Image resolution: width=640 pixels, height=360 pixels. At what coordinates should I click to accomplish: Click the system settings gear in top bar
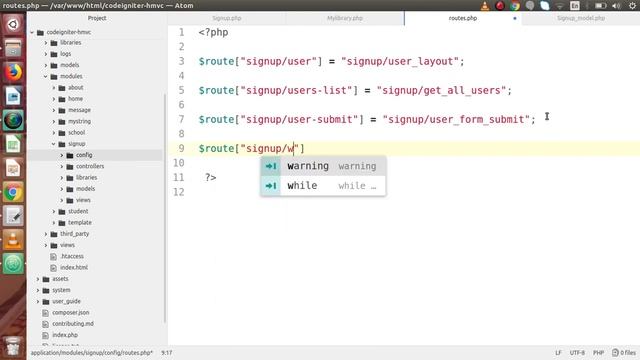pyautogui.click(x=632, y=5)
